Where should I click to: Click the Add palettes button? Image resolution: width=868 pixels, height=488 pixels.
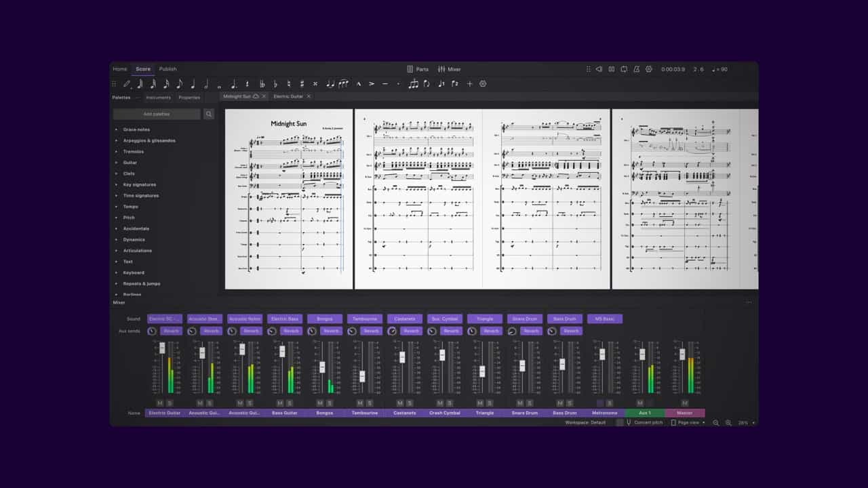(157, 115)
